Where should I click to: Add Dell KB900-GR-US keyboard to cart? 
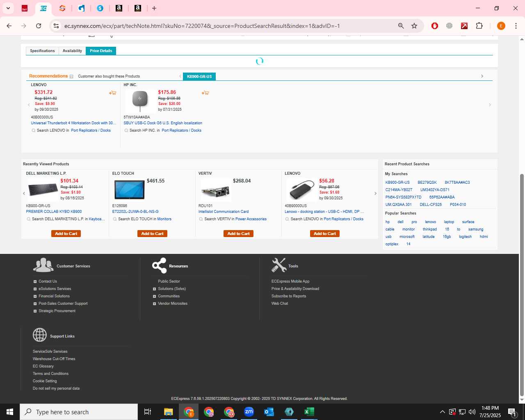pyautogui.click(x=66, y=233)
